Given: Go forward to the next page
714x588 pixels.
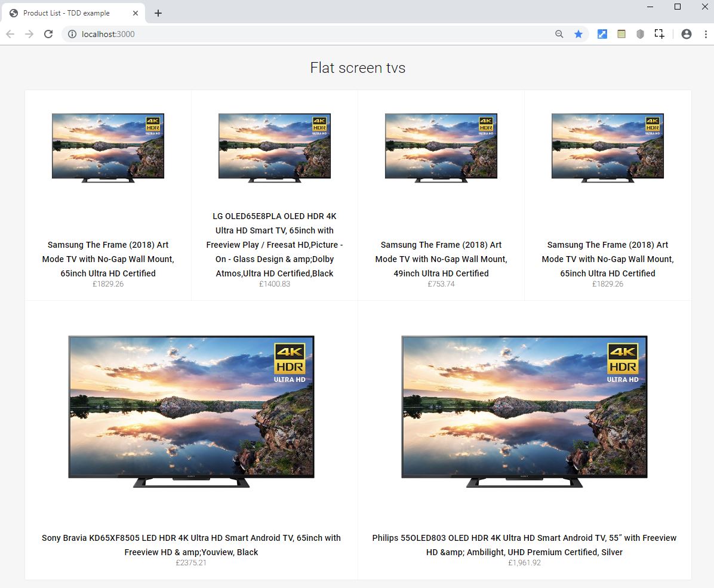Looking at the screenshot, I should [x=29, y=34].
